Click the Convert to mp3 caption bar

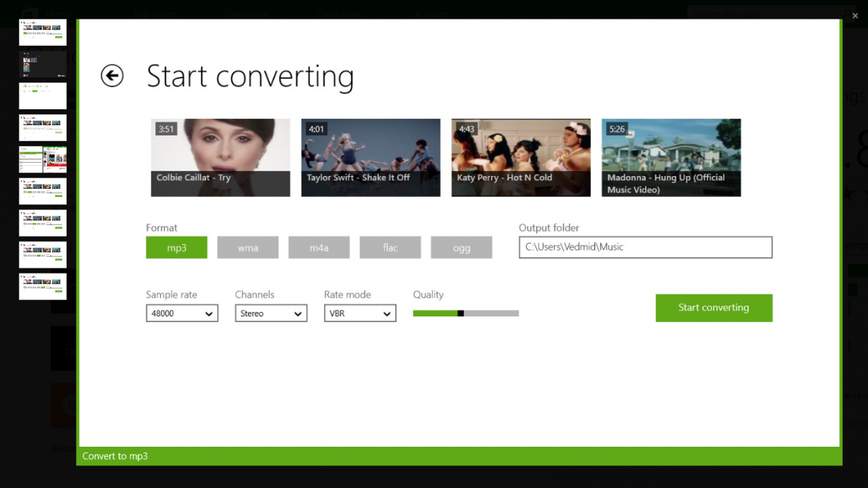coord(459,456)
